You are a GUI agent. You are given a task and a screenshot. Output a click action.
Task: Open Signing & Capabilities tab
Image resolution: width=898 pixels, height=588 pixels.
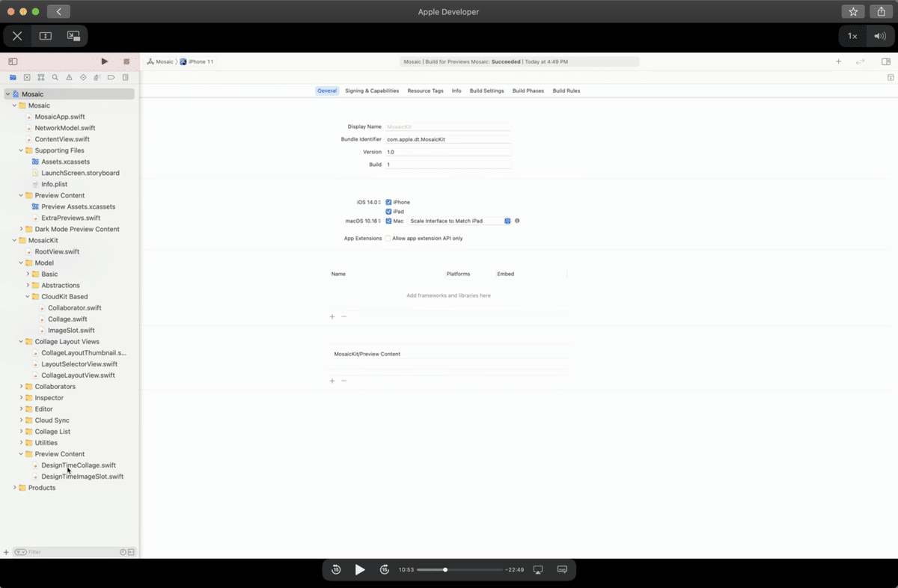coord(372,91)
